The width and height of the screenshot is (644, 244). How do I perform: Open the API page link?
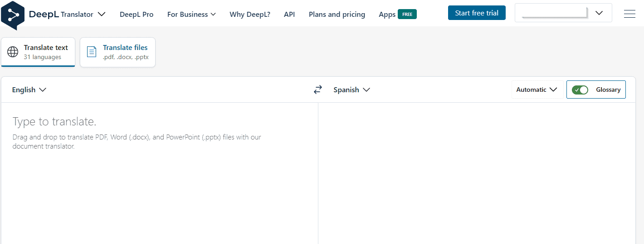pyautogui.click(x=289, y=14)
